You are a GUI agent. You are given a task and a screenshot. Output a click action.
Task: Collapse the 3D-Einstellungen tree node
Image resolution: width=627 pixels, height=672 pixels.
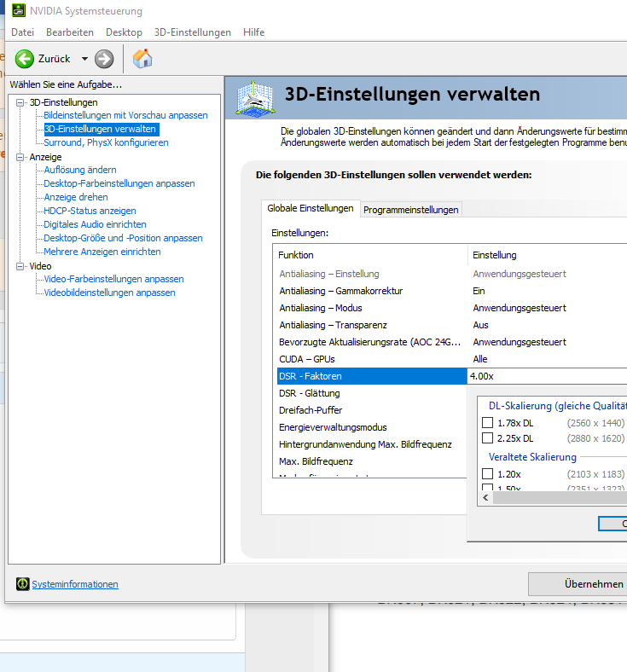coord(20,102)
